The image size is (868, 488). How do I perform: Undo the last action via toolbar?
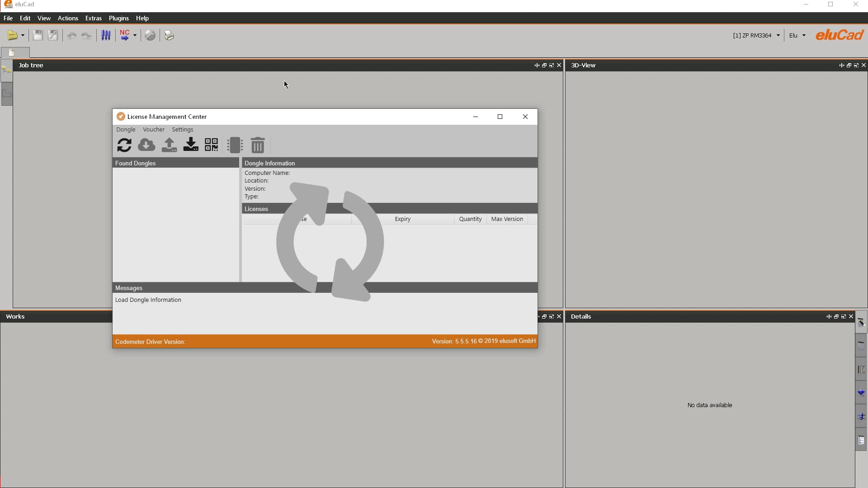[x=71, y=35]
